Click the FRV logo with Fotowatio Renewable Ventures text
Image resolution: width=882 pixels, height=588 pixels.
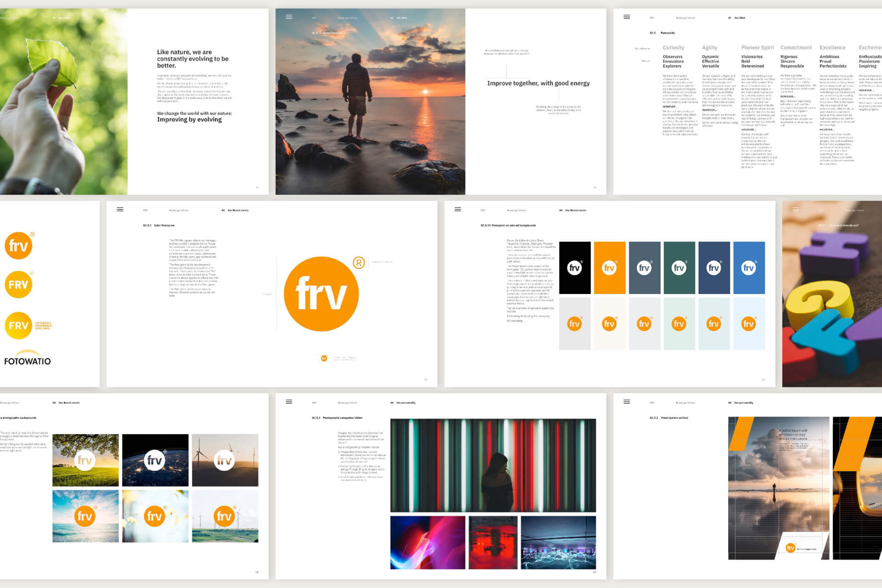[x=28, y=325]
